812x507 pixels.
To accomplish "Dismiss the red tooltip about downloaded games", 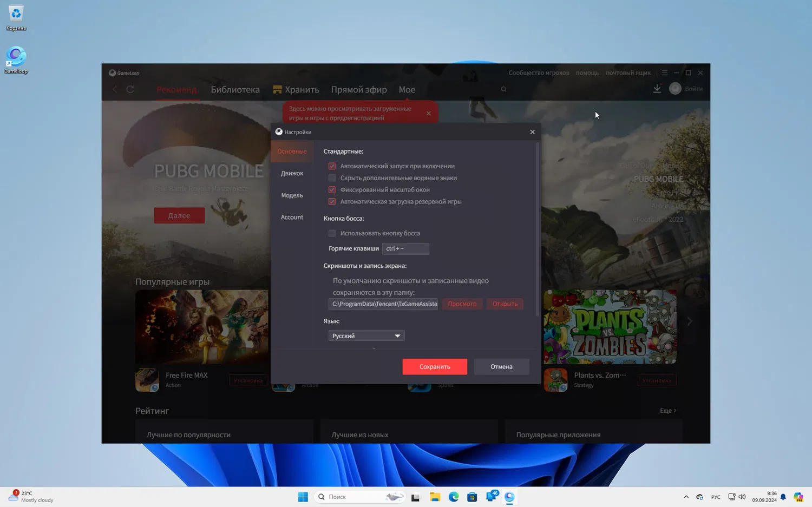I will click(x=429, y=113).
